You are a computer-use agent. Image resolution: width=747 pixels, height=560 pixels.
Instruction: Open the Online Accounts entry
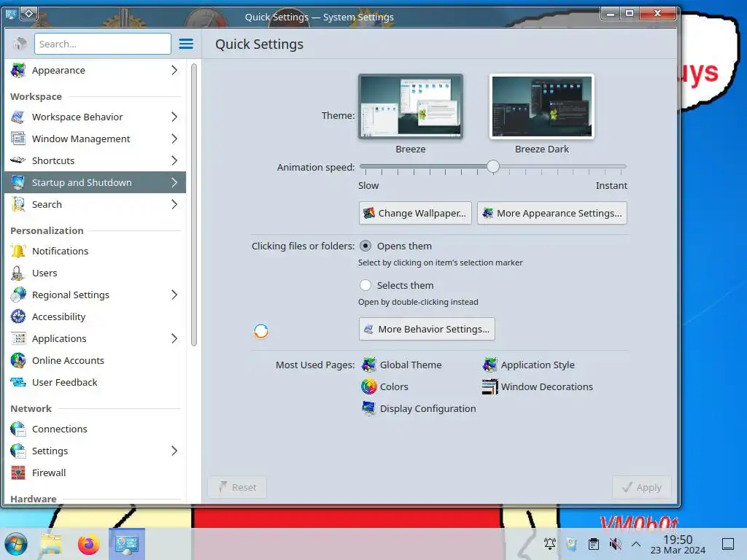pyautogui.click(x=96, y=360)
